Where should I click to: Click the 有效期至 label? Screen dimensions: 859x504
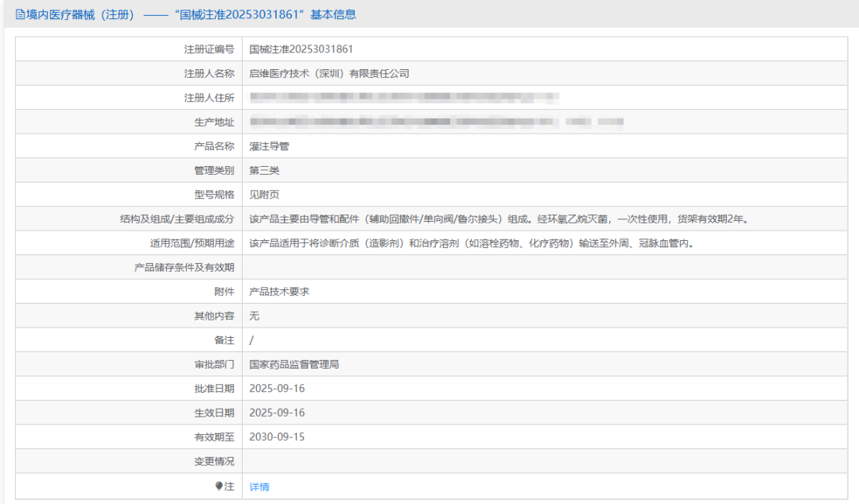click(x=214, y=436)
